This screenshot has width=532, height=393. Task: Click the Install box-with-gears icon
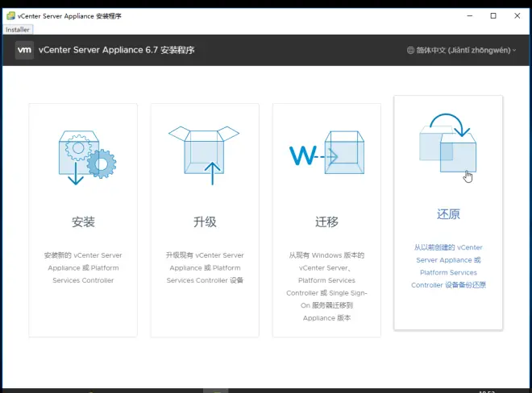[x=87, y=158]
